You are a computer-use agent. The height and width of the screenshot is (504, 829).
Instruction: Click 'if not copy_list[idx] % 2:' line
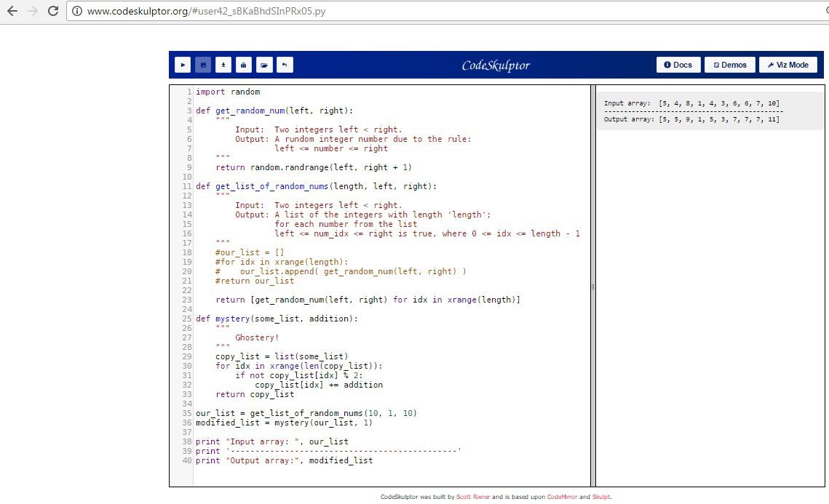coord(298,375)
